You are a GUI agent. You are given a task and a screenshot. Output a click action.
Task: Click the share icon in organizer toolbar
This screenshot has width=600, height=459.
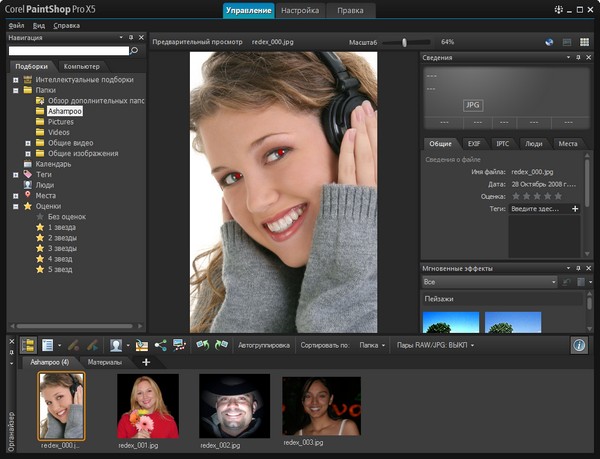point(160,345)
